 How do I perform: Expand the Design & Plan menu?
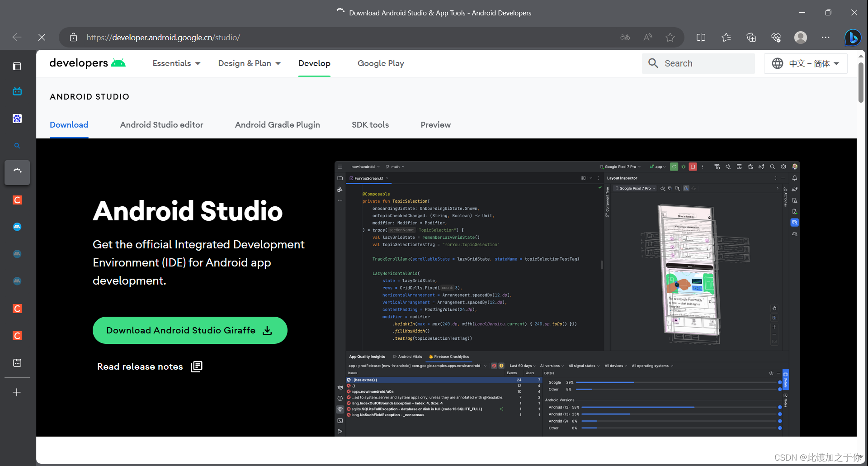click(249, 63)
